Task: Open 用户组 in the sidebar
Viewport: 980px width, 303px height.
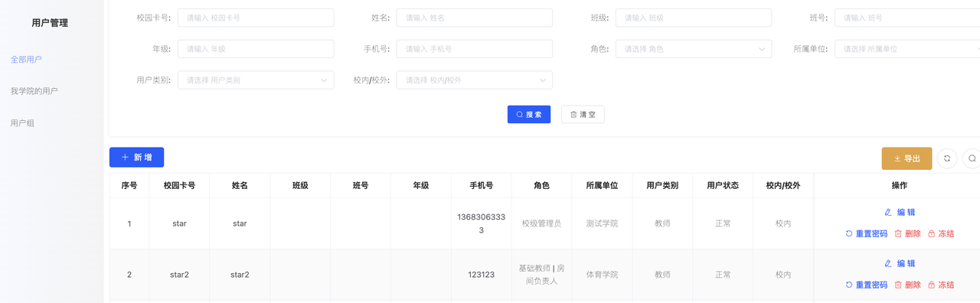Action: (x=22, y=123)
